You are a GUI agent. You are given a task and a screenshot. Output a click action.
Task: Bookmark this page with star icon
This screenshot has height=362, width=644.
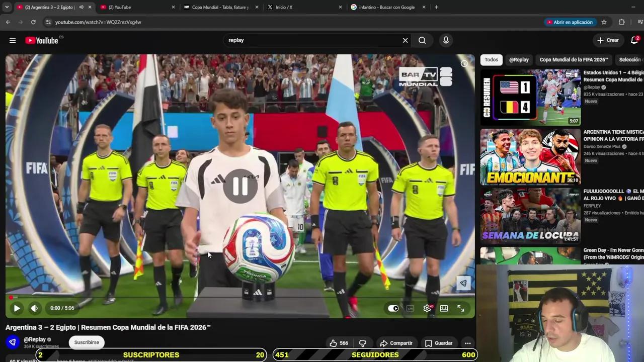click(604, 22)
